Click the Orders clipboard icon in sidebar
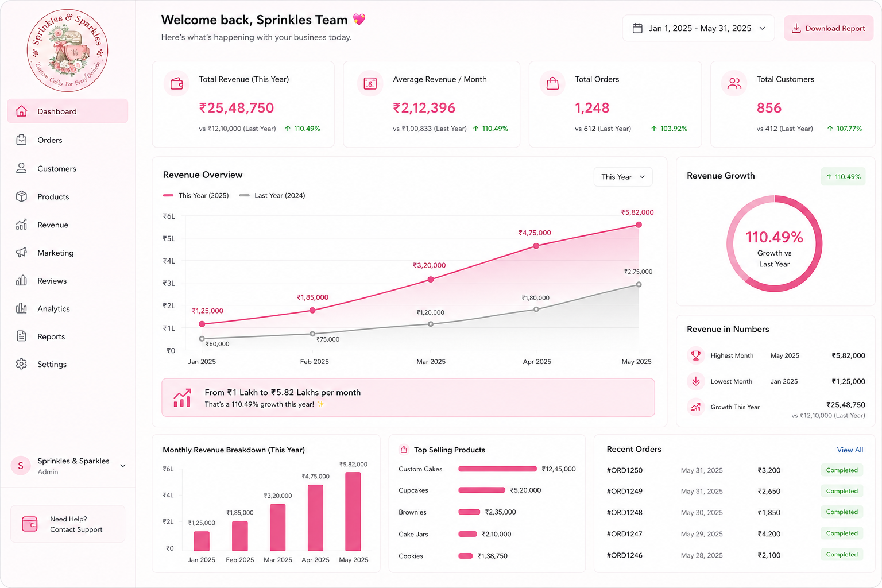 tap(21, 140)
